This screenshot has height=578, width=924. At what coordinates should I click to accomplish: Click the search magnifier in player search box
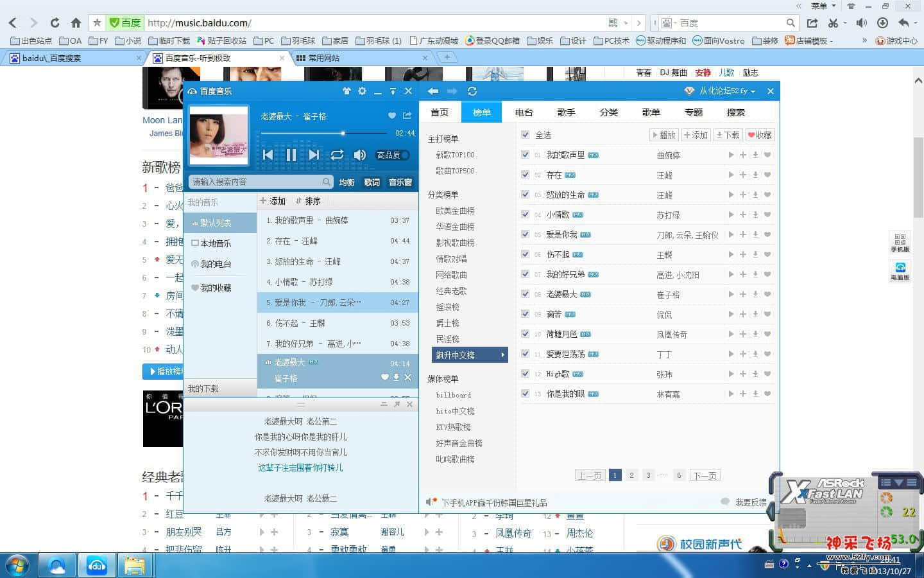click(x=327, y=182)
